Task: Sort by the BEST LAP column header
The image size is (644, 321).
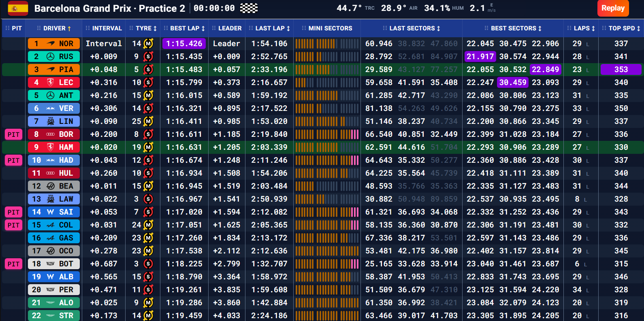Action: (184, 28)
